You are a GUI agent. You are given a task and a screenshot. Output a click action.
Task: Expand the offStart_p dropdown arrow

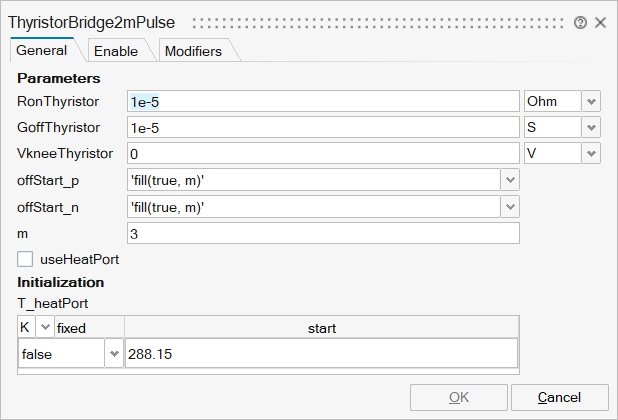pos(510,180)
